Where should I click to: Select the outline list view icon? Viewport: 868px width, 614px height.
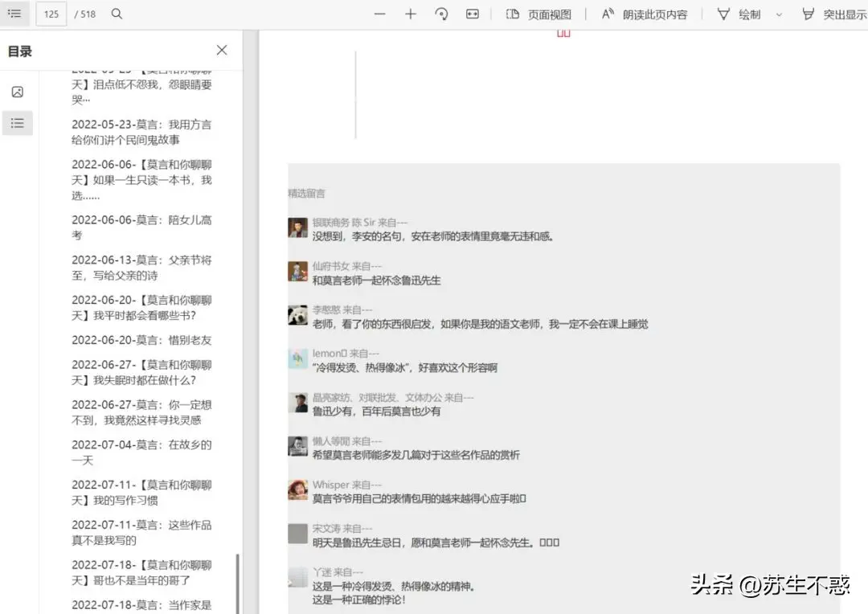click(x=17, y=123)
